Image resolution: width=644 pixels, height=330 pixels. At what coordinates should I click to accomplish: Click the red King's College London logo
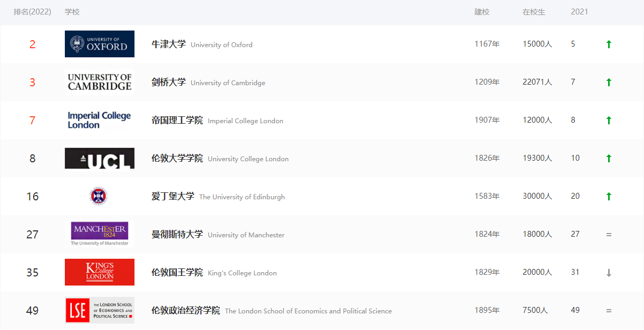(100, 272)
